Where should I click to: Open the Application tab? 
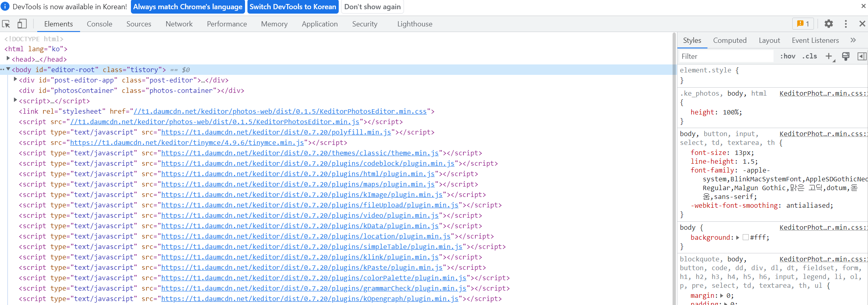coord(320,24)
